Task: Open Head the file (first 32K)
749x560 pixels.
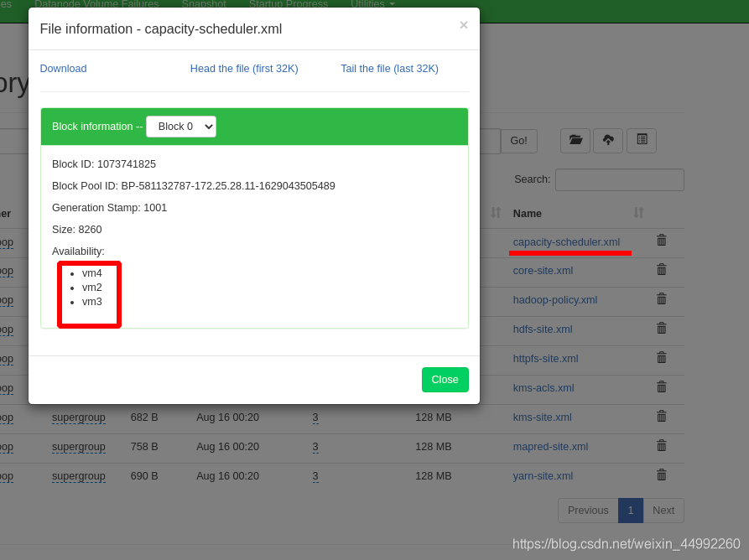Action: pos(244,69)
